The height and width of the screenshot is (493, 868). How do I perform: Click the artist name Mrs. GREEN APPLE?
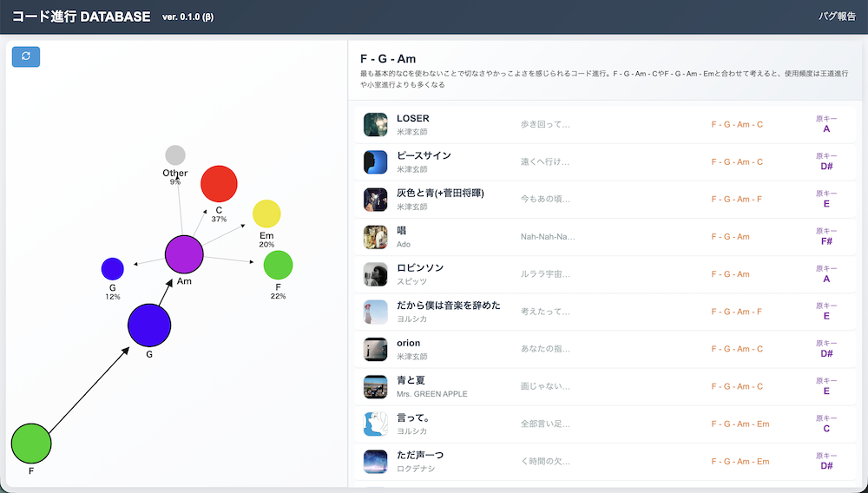pyautogui.click(x=431, y=394)
